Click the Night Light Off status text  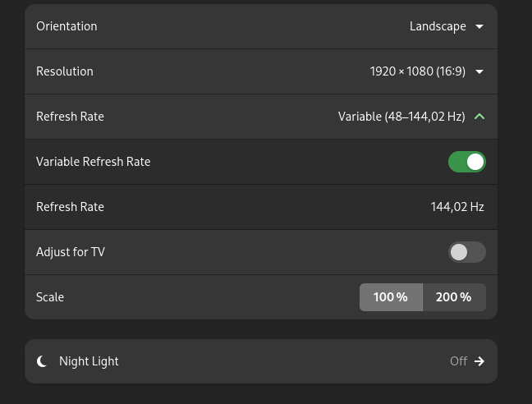click(x=458, y=361)
